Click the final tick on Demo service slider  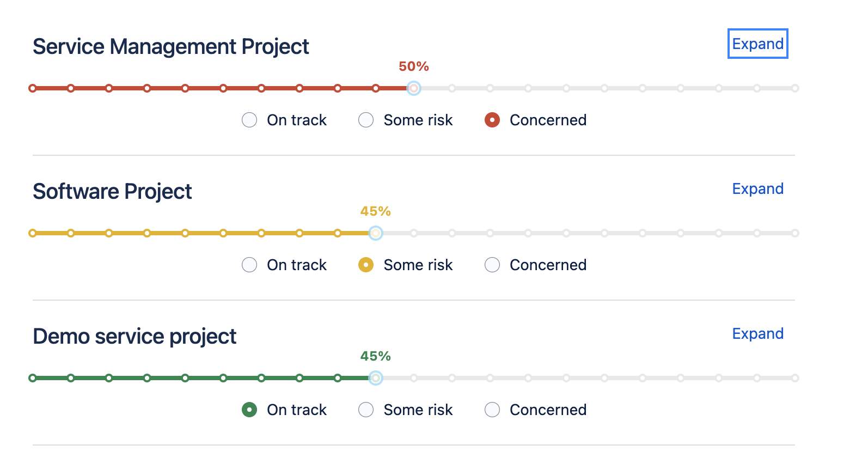click(x=795, y=378)
